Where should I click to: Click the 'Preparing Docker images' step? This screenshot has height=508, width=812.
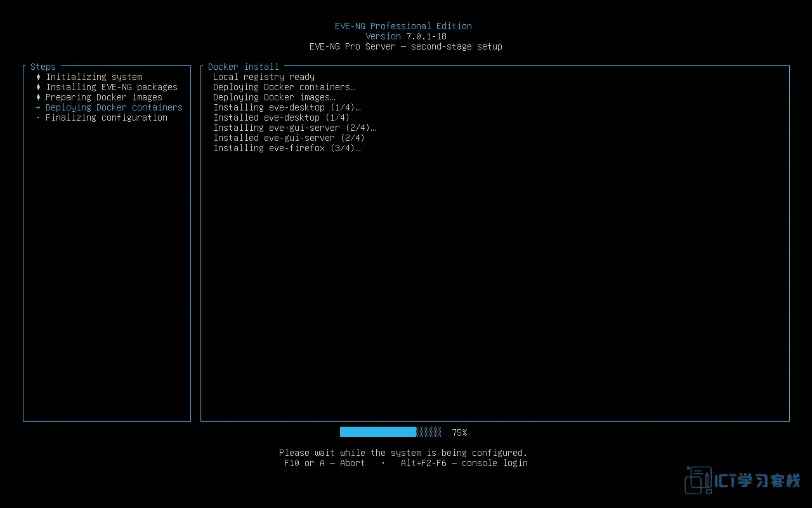pyautogui.click(x=104, y=97)
